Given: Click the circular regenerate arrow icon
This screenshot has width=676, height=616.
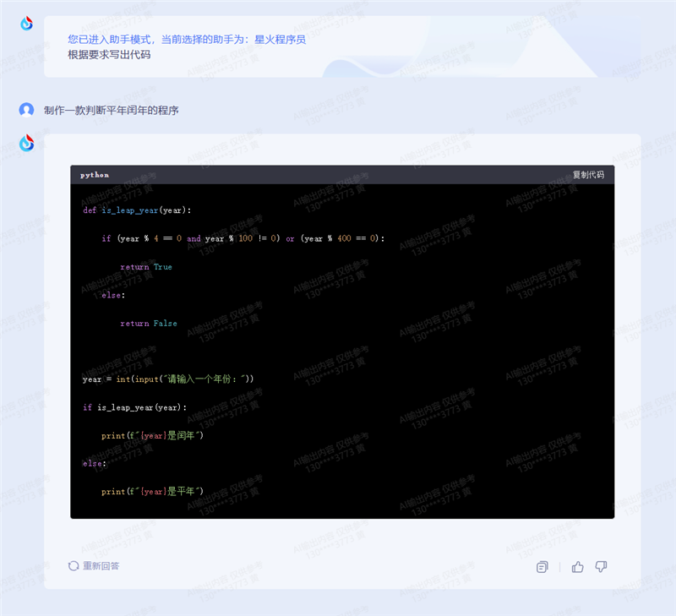Looking at the screenshot, I should (x=74, y=566).
